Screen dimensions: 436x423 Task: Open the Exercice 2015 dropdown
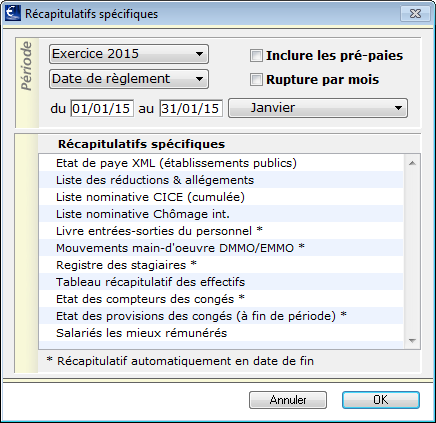[129, 54]
